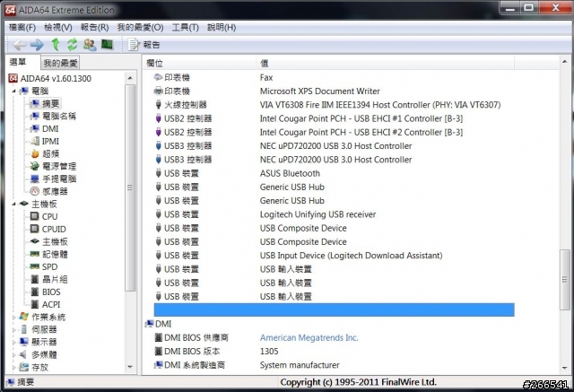The width and height of the screenshot is (574, 392).
Task: Select USB EHCI #2 Controller row
Action: pyautogui.click(x=334, y=132)
